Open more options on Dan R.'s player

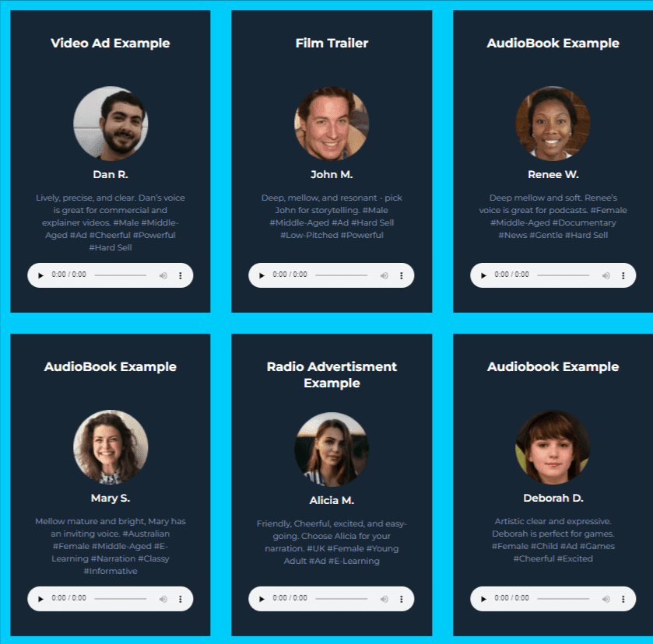(181, 275)
